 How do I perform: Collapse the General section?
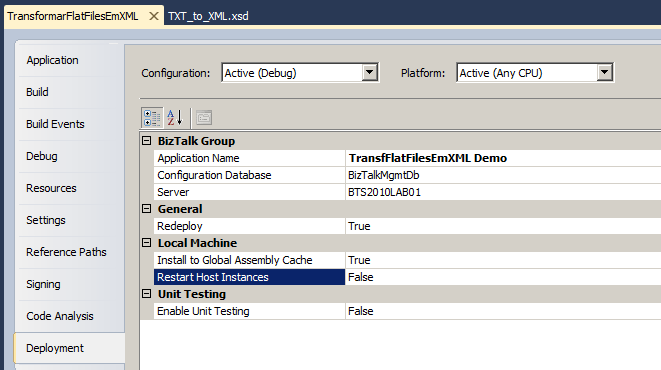tap(146, 209)
